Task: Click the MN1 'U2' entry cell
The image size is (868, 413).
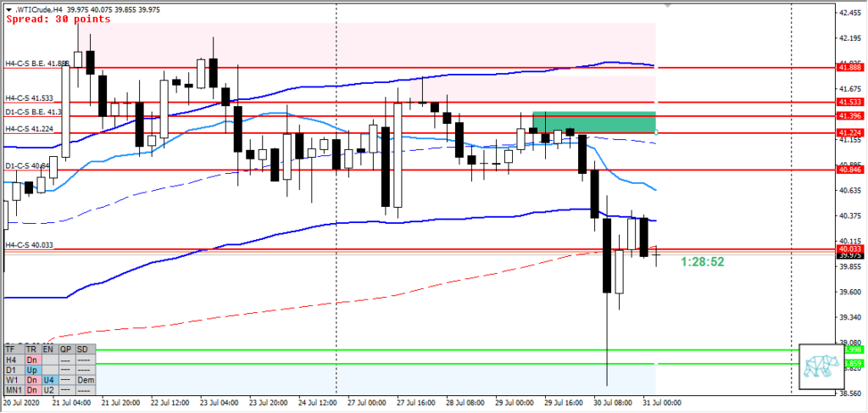Action: tap(49, 391)
